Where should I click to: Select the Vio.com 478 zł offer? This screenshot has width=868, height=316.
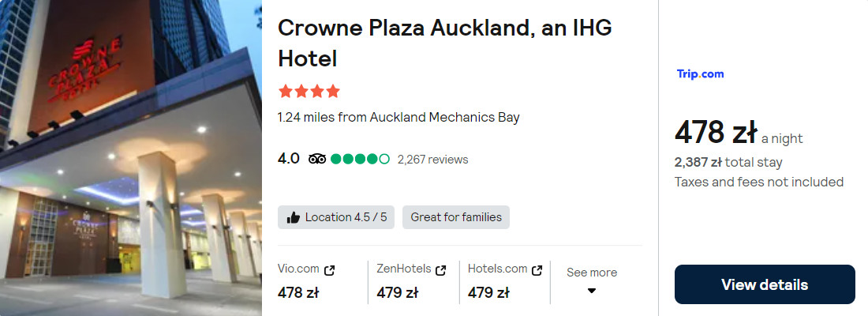[298, 292]
